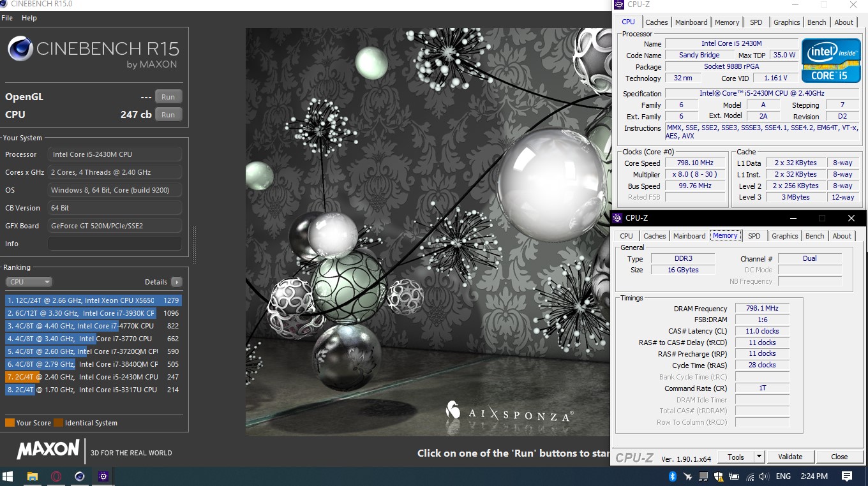Select ranking row Intel Core i7-3840QM

pos(94,364)
